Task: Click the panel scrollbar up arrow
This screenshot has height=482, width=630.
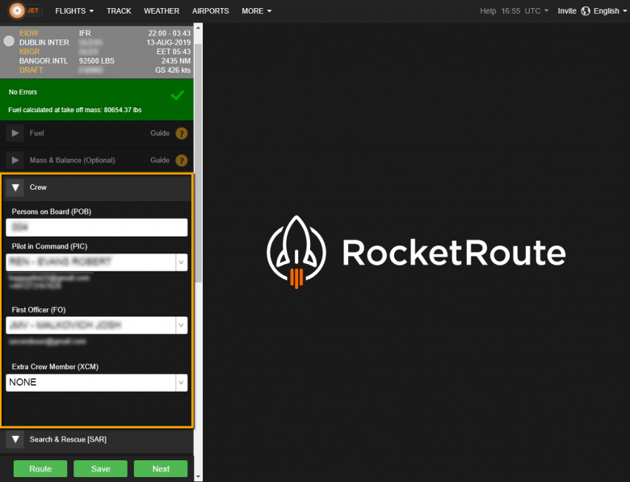Action: pos(198,28)
